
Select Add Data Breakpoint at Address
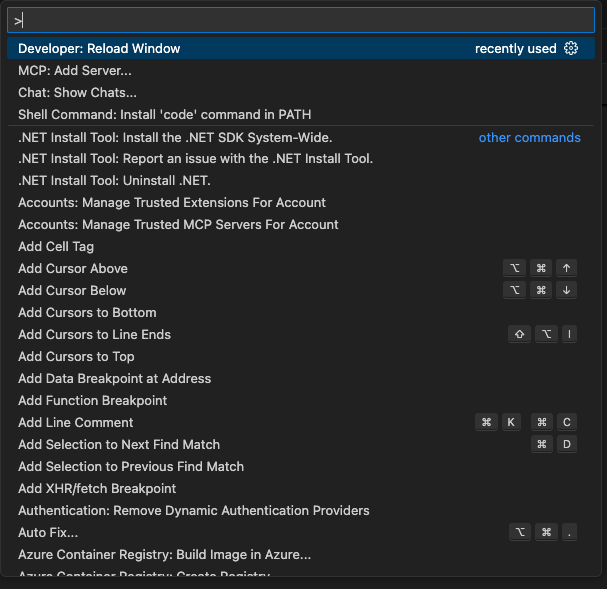point(301,378)
